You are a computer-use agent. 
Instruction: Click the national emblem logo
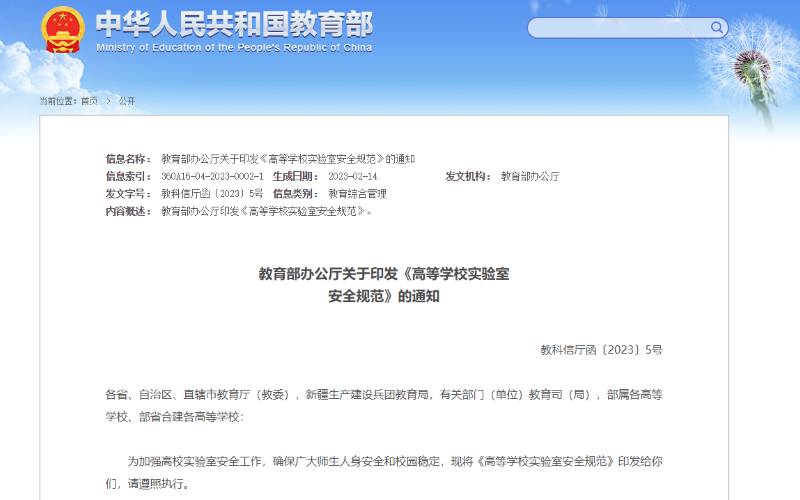click(x=62, y=30)
